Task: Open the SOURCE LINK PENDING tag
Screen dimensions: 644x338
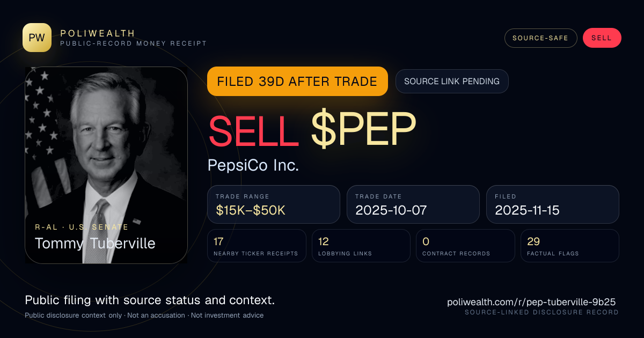Action: pos(452,82)
